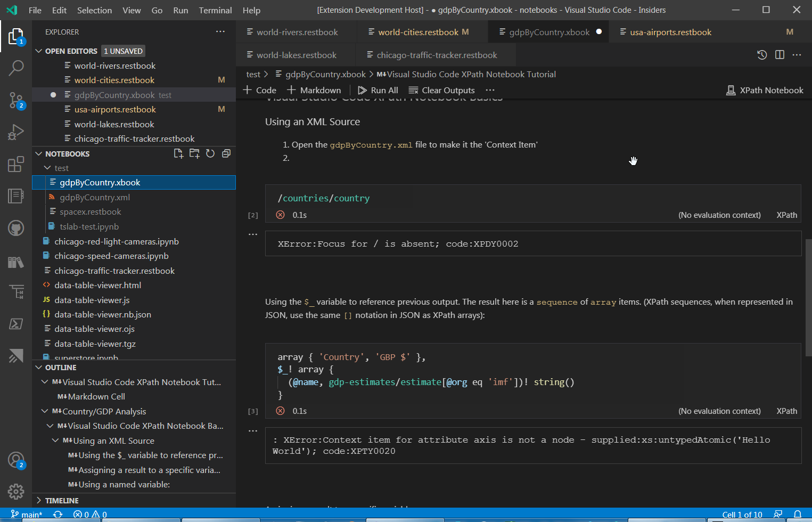Screen dimensions: 812x522
Task: Open the Terminal menu
Action: [215, 10]
